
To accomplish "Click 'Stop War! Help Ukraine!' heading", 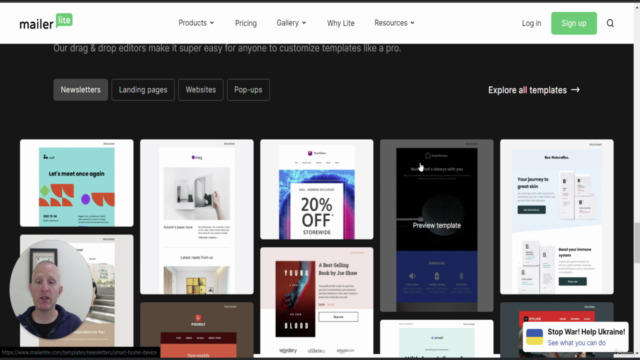I will [x=586, y=332].
